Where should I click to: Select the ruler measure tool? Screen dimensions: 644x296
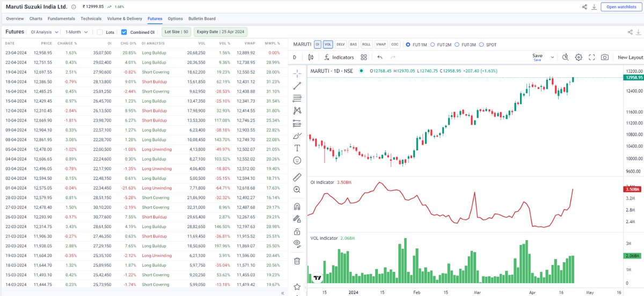[x=297, y=177]
